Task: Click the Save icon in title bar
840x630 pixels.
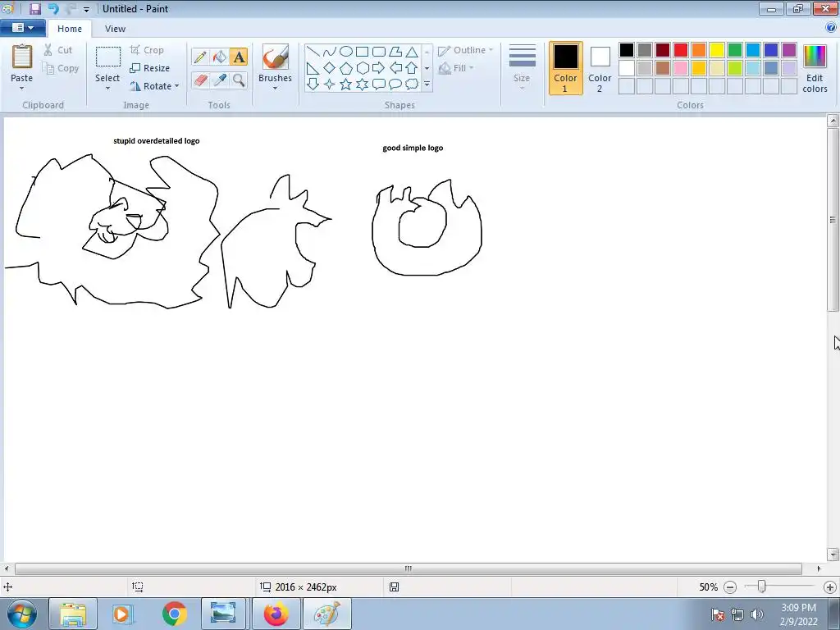Action: point(34,8)
